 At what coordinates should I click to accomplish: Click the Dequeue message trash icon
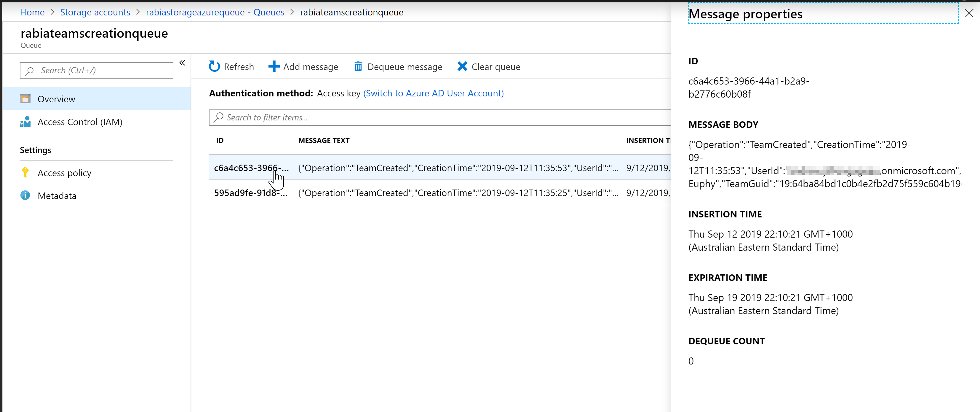point(358,67)
